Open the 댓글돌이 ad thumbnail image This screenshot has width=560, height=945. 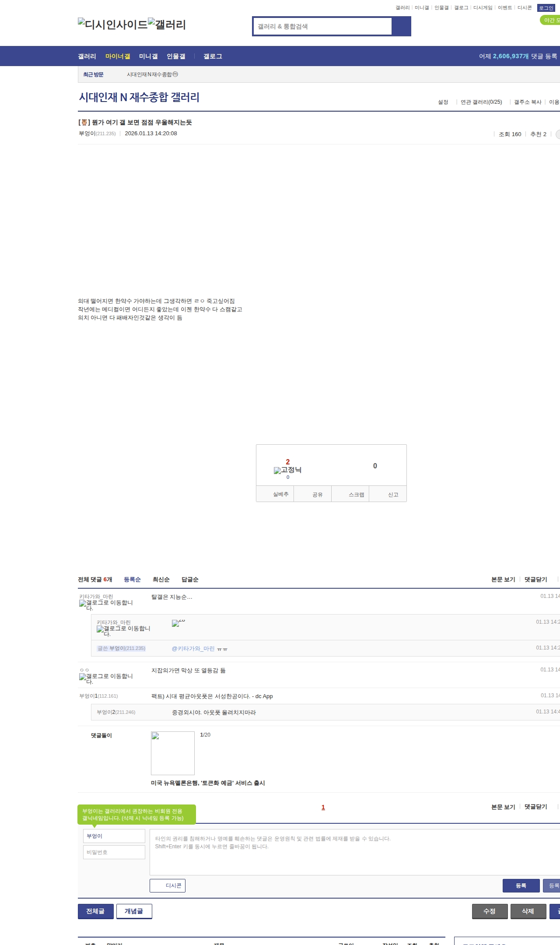point(173,753)
